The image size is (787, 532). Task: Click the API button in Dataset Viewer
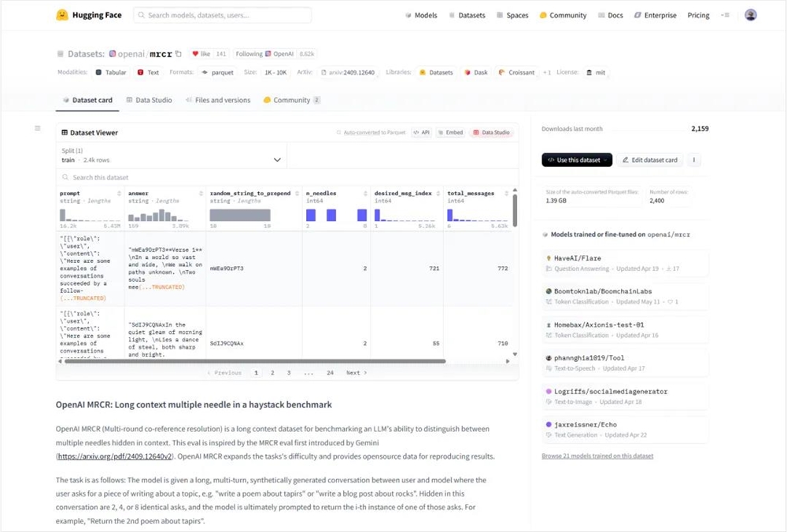pos(421,133)
